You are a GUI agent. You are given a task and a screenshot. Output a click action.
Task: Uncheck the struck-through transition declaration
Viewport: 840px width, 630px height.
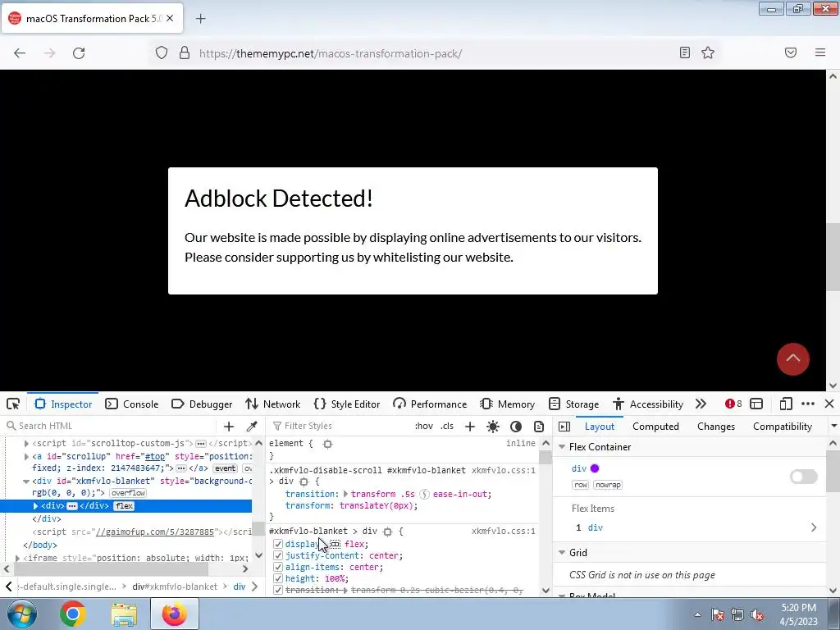coord(277,590)
